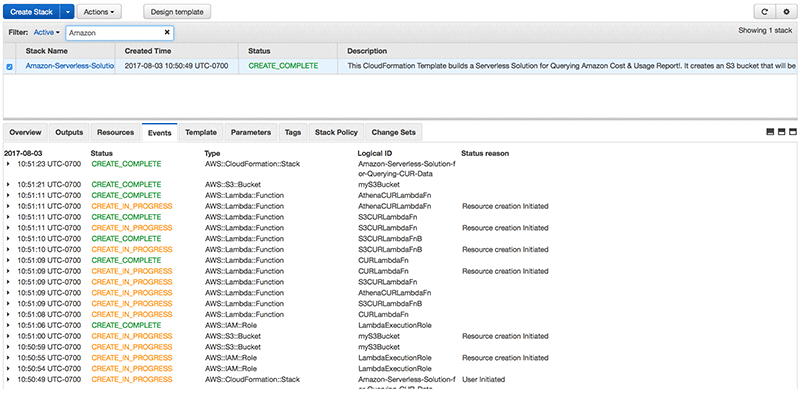
Task: Expand the 10:51:21 myS3Bucket CREATE_COMPLETE event
Action: [8, 184]
